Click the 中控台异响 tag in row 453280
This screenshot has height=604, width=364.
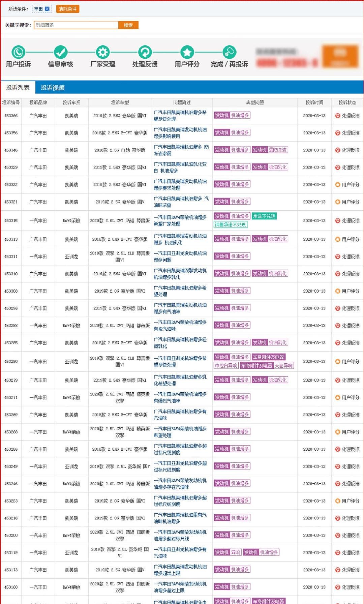(226, 365)
